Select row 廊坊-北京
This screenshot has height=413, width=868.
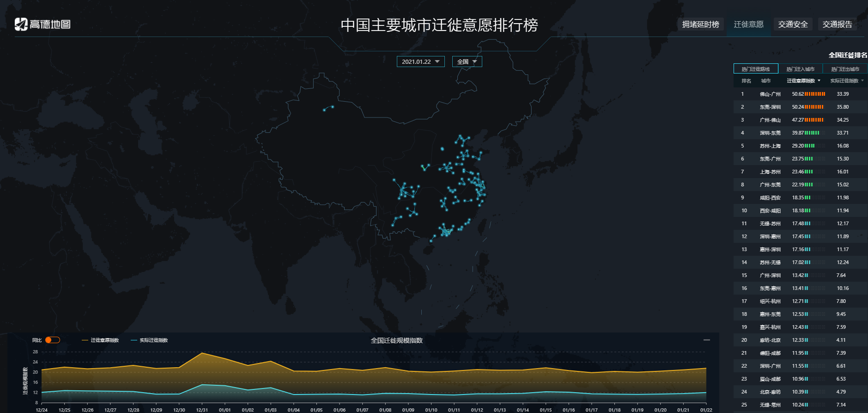point(801,340)
